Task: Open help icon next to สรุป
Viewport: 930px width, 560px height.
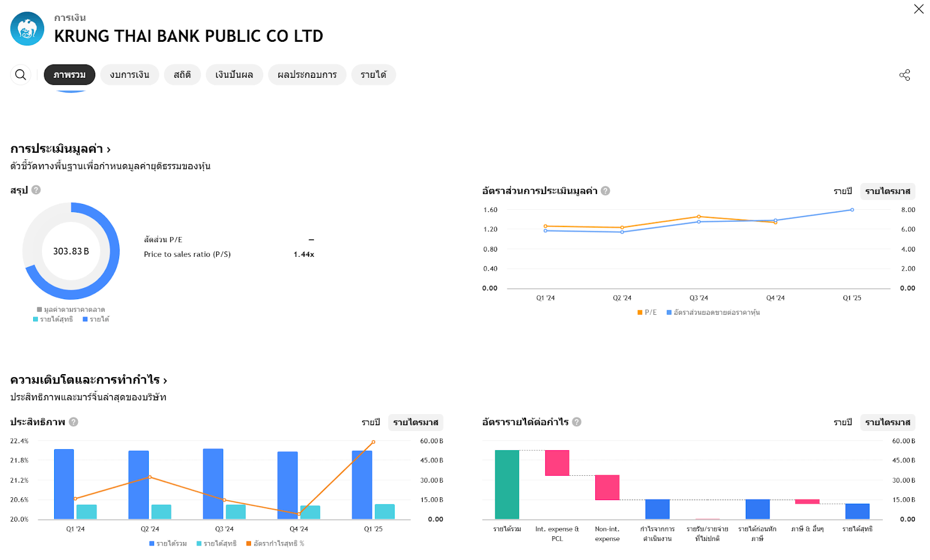Action: [36, 190]
